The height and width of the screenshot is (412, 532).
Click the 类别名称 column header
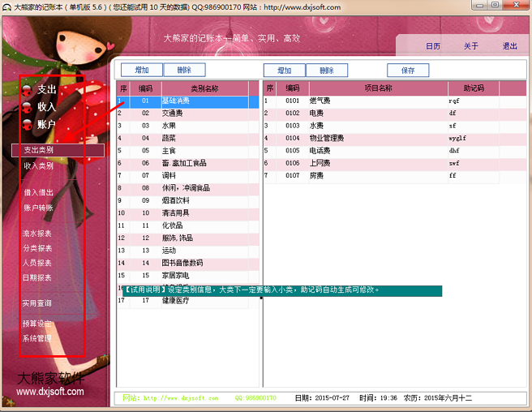(204, 89)
